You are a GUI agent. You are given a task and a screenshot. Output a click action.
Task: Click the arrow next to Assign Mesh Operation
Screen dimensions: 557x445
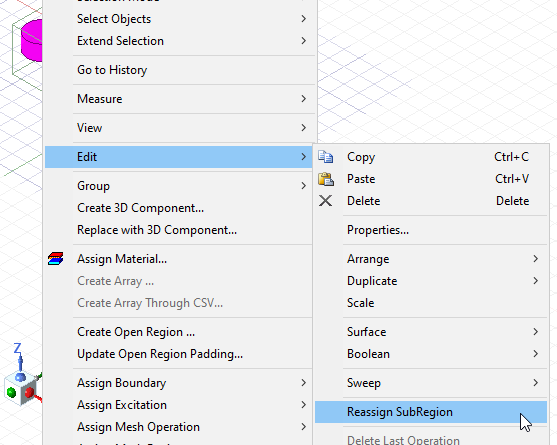303,427
